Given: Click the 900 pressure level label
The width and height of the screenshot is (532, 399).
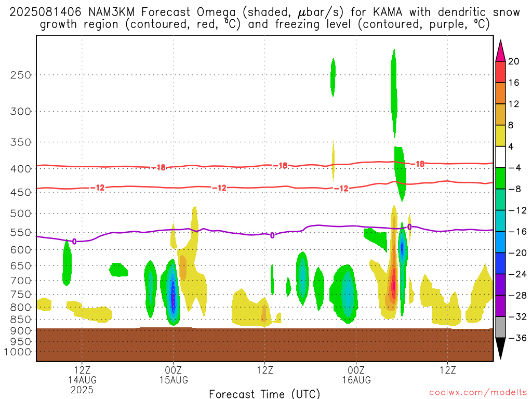Looking at the screenshot, I should click(21, 331).
